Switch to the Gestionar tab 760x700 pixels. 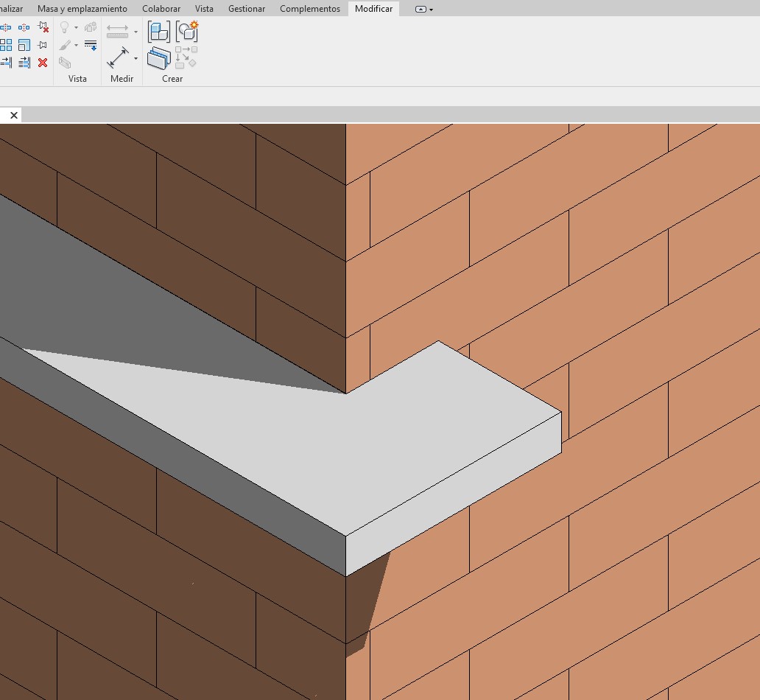[x=246, y=9]
